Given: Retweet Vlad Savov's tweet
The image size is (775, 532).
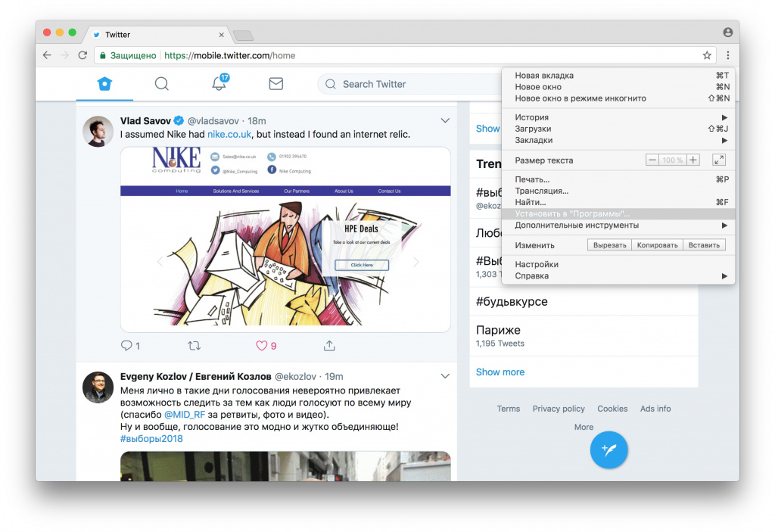Looking at the screenshot, I should pos(194,346).
